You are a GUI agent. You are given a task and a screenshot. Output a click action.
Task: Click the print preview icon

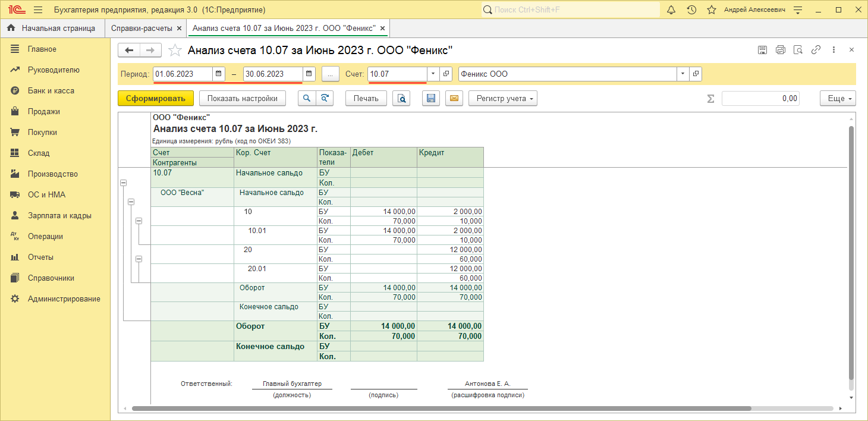click(402, 99)
